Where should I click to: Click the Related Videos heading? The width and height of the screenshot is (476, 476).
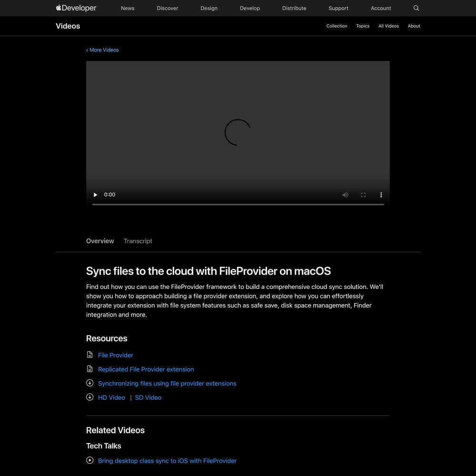[115, 430]
